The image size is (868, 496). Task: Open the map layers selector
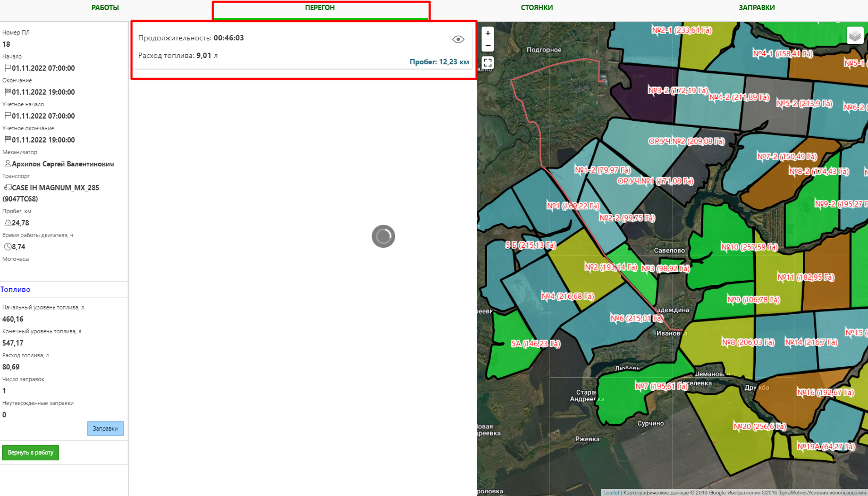click(855, 36)
